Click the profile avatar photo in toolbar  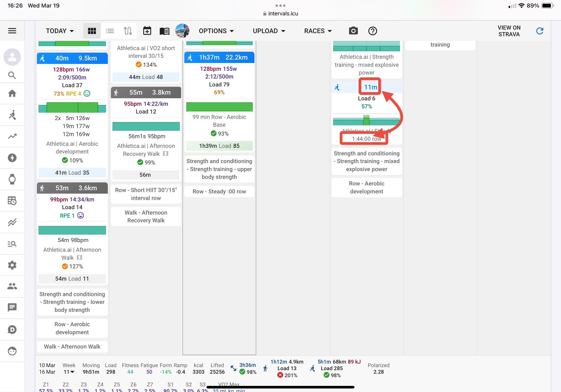(x=182, y=31)
